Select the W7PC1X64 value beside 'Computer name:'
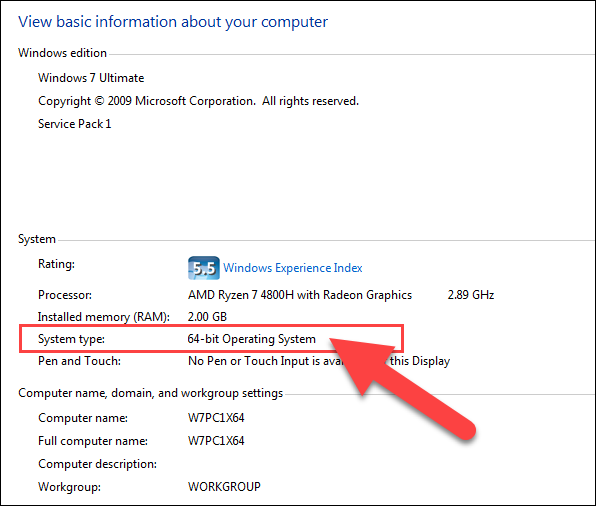 (x=216, y=418)
